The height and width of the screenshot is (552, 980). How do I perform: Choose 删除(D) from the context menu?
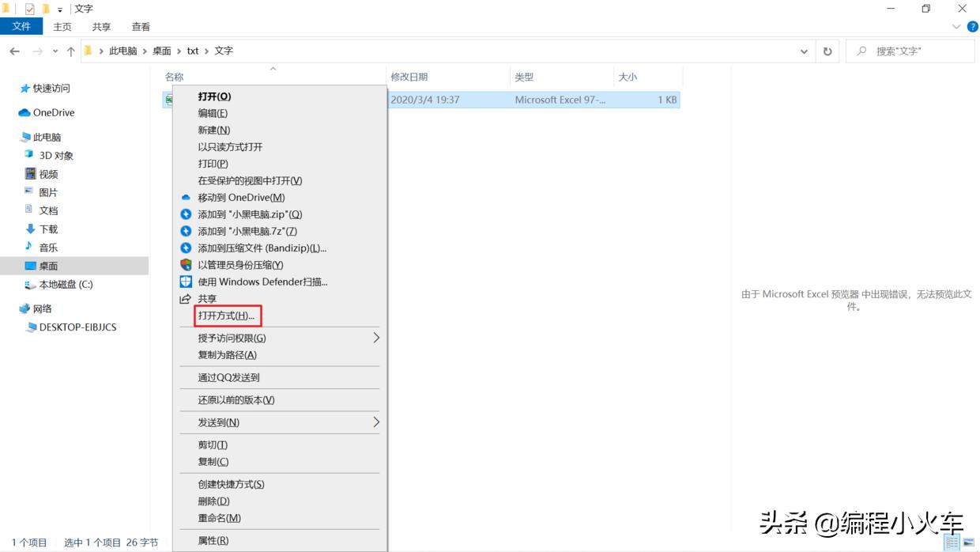coord(280,501)
